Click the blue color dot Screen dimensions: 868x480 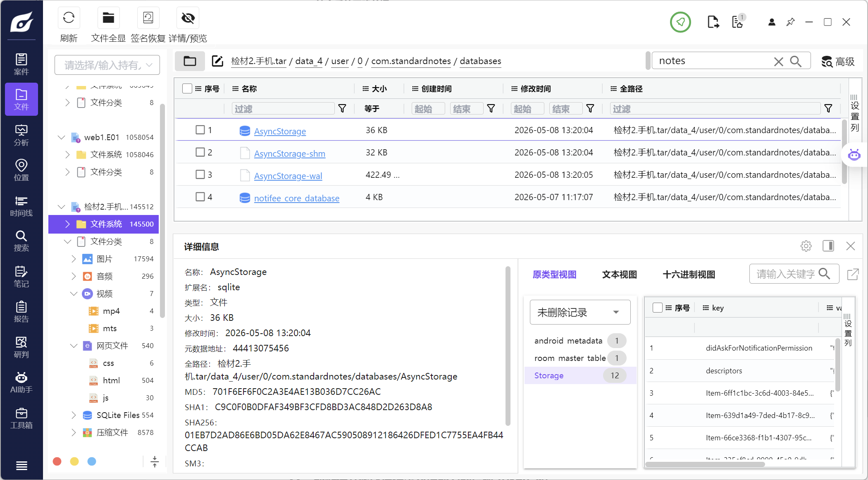pos(92,461)
